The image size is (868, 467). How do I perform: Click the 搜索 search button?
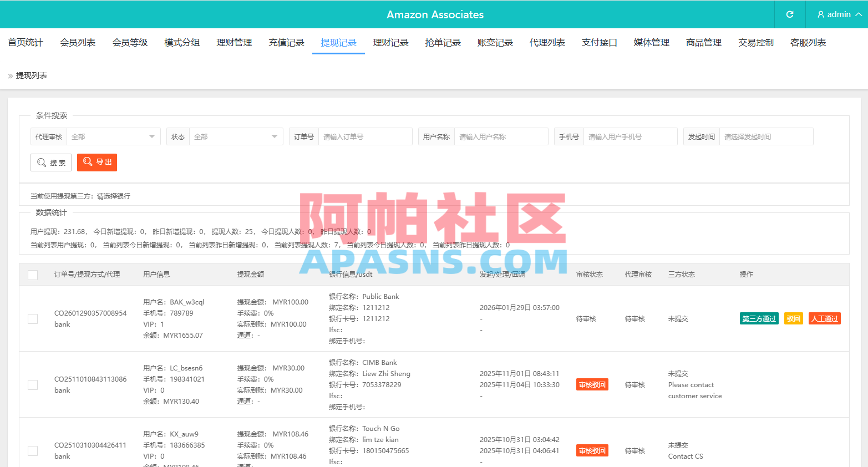point(51,163)
